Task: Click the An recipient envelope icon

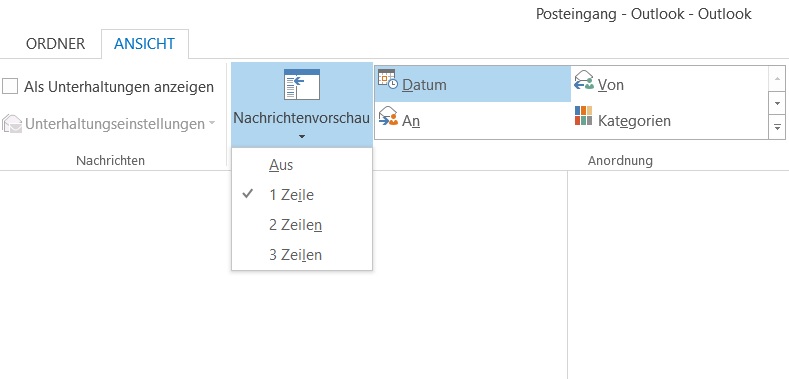Action: click(388, 116)
